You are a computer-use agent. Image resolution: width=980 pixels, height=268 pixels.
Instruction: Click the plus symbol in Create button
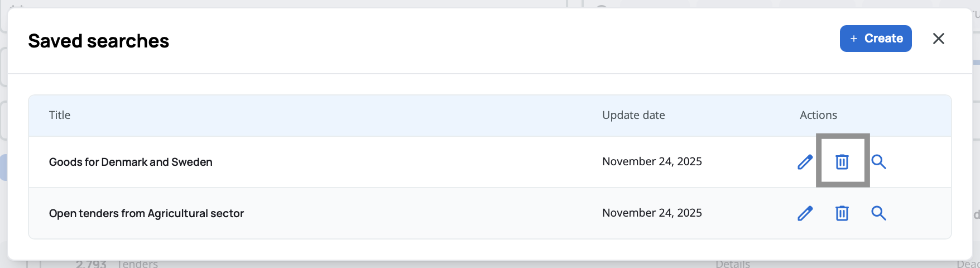tap(853, 39)
